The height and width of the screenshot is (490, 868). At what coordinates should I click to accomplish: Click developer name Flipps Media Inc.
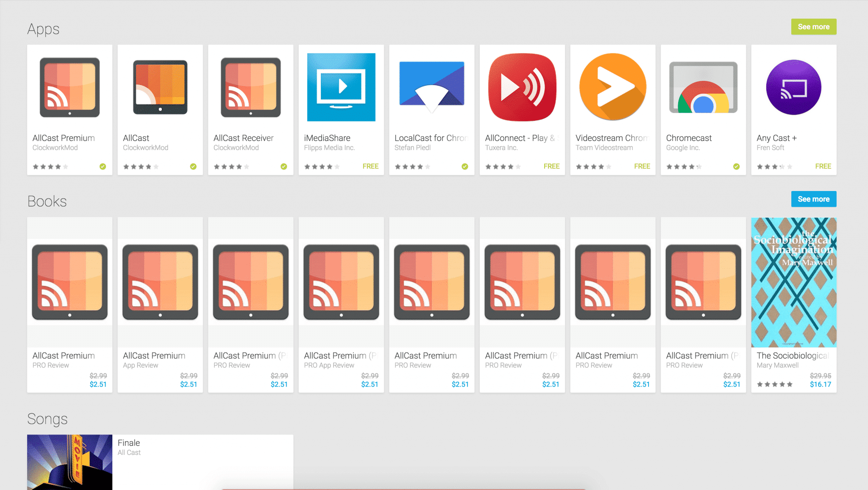(329, 148)
